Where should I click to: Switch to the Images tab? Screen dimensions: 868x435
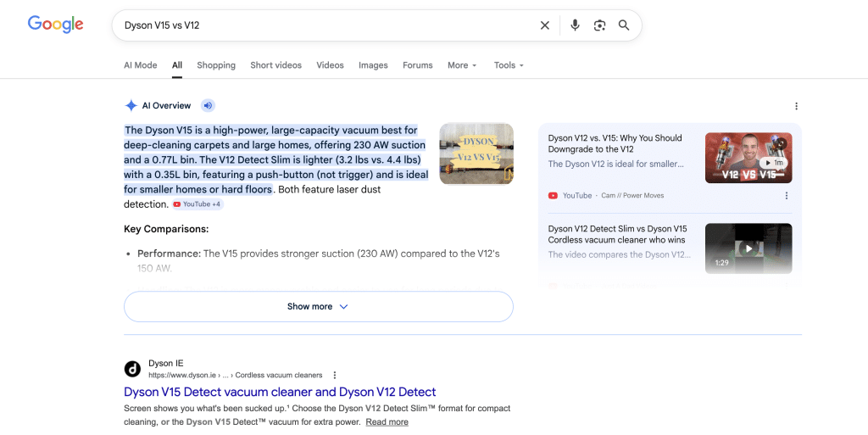coord(373,65)
